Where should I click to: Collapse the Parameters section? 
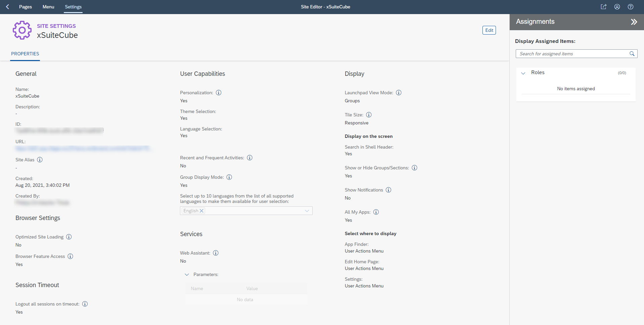point(187,274)
